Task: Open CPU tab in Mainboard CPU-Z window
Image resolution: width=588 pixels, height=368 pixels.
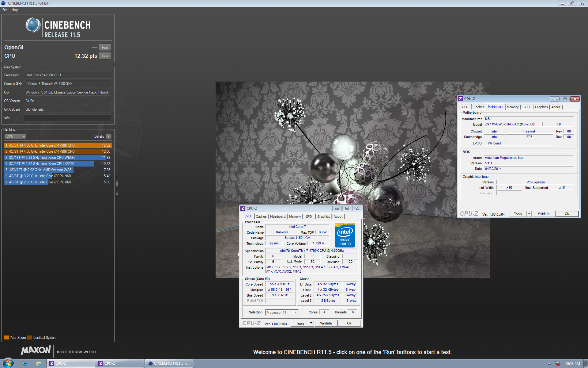Action: pos(465,107)
